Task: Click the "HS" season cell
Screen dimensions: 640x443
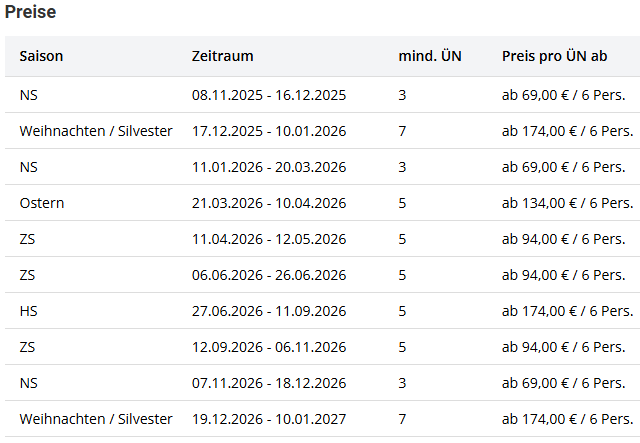Action: click(x=28, y=311)
